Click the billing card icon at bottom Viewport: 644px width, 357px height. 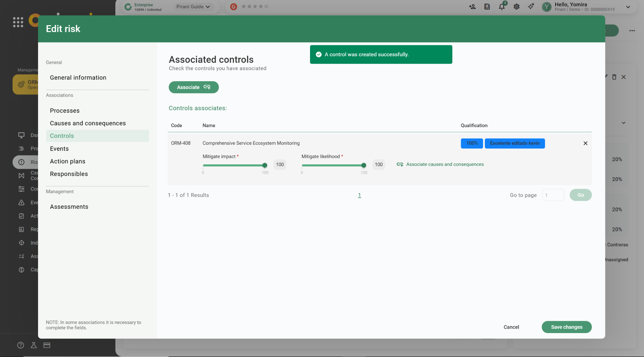coord(47,345)
